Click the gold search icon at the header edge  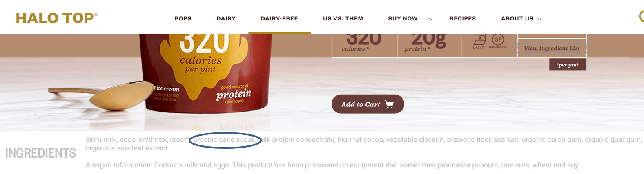click(x=642, y=16)
